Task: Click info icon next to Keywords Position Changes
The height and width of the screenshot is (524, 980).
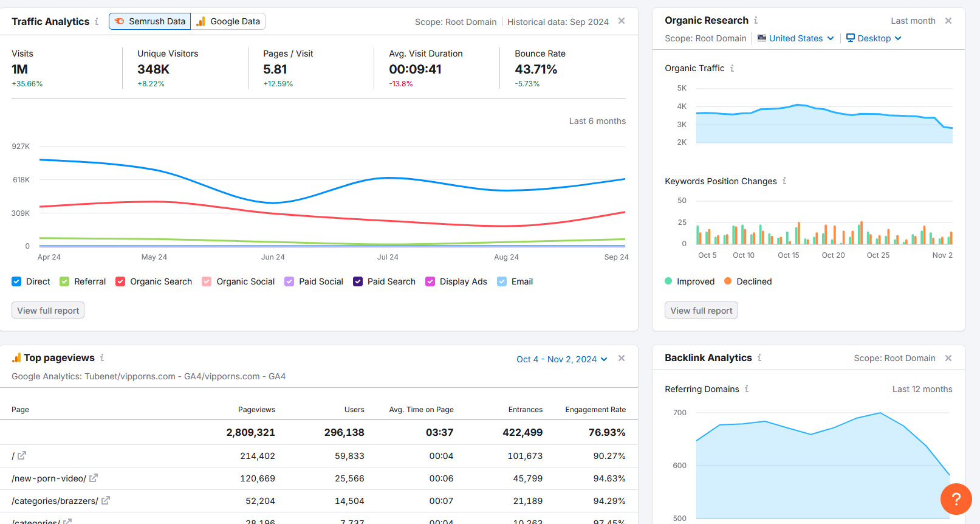Action: tap(784, 181)
